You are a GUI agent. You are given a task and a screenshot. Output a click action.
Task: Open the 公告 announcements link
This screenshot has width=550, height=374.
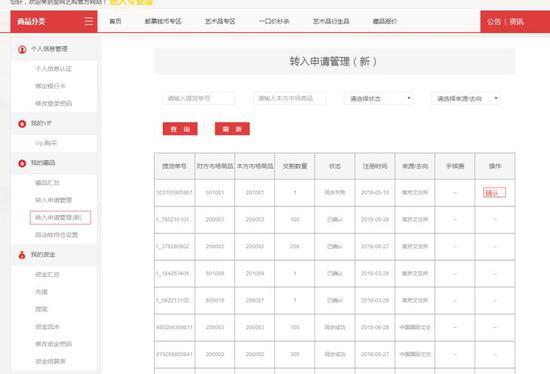(x=494, y=22)
